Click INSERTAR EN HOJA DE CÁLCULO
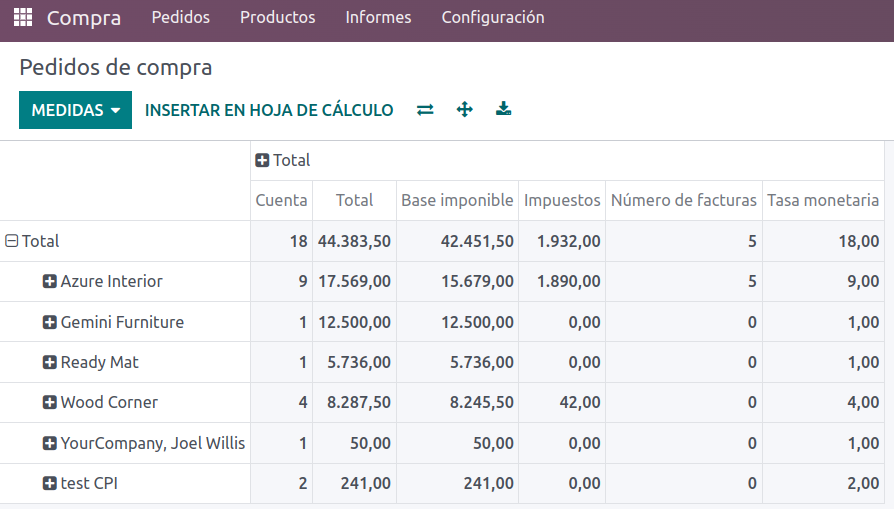894x509 pixels. coord(269,110)
